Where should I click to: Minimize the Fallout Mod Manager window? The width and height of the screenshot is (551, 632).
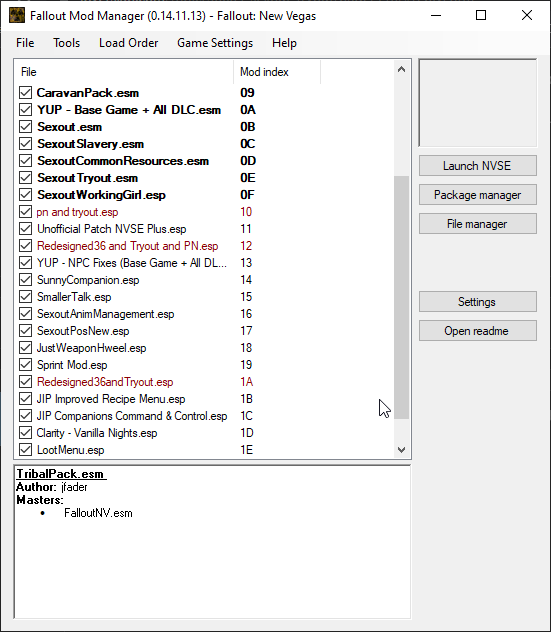click(x=436, y=16)
